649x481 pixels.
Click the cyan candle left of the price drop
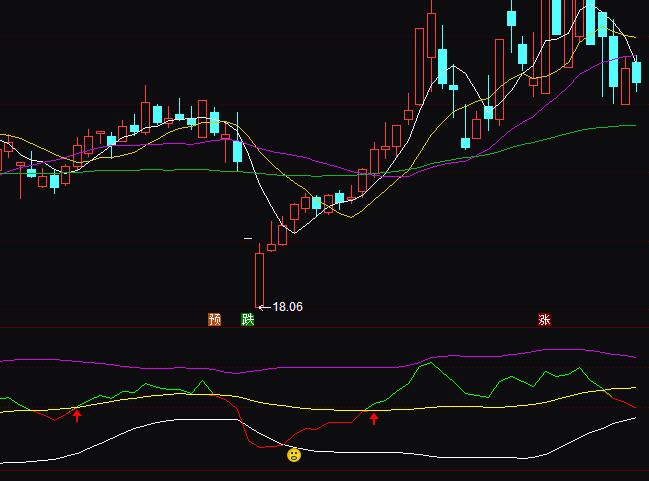[237, 152]
